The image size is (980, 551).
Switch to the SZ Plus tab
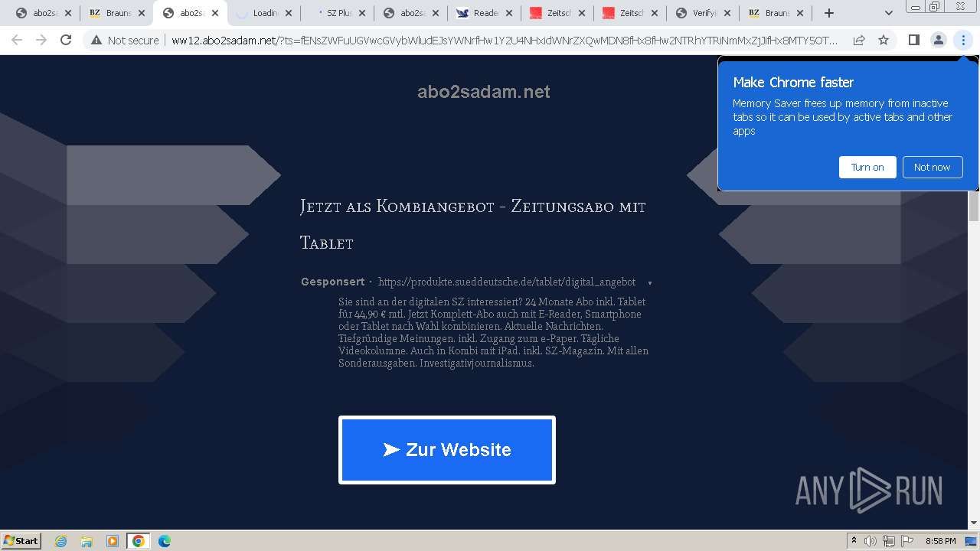[x=338, y=13]
